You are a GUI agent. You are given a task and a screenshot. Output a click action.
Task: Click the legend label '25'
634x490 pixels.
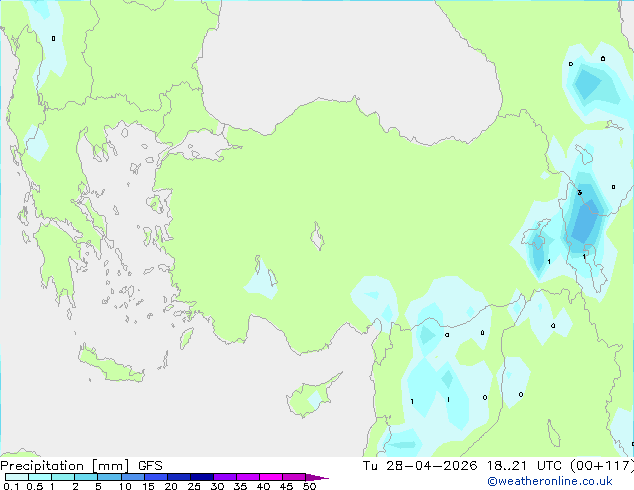coord(194,486)
